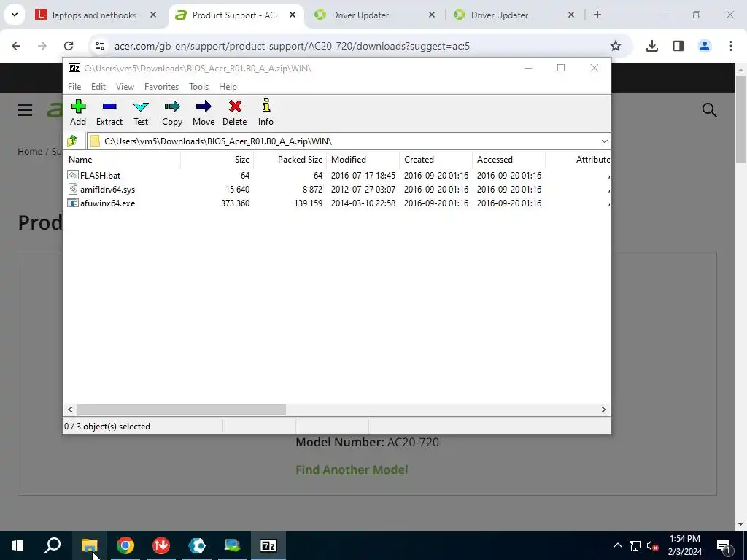Go up one folder level in 7-Zip

(72, 141)
